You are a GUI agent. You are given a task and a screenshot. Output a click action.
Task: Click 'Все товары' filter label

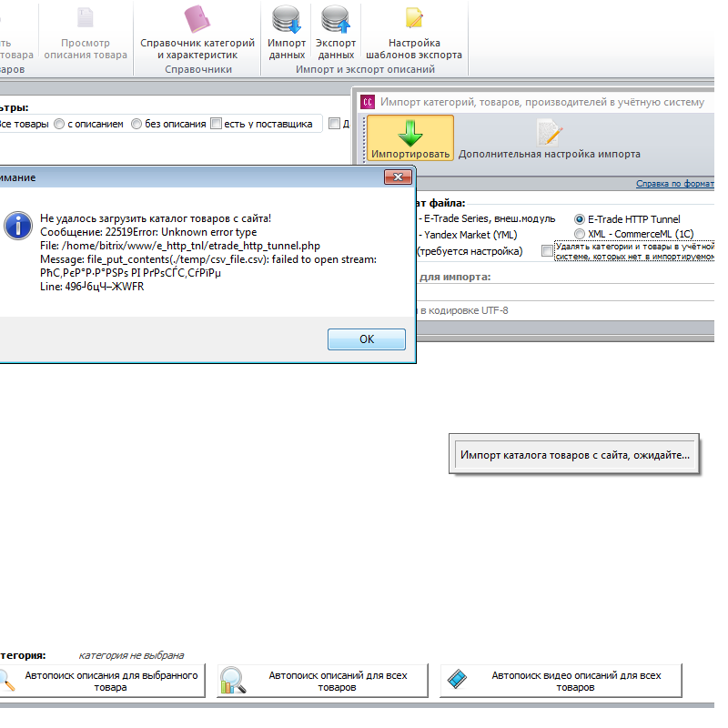[x=25, y=124]
